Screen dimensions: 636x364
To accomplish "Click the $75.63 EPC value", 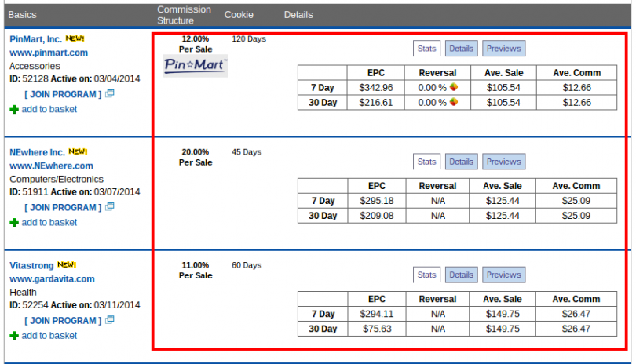I will [377, 329].
